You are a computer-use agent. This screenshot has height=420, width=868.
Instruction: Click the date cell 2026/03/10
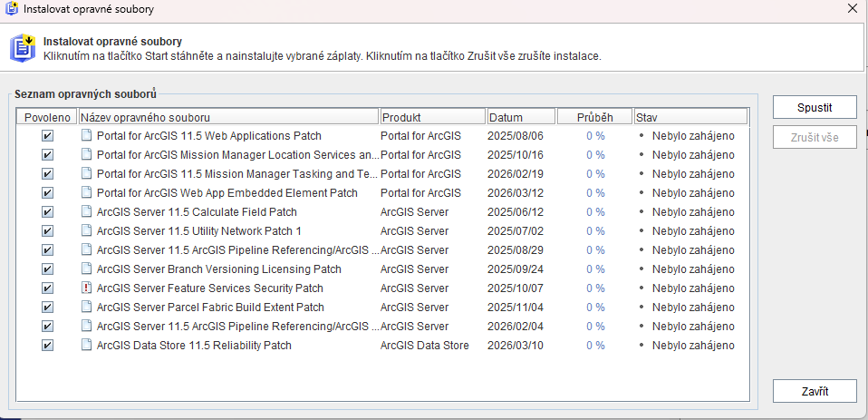click(x=516, y=346)
